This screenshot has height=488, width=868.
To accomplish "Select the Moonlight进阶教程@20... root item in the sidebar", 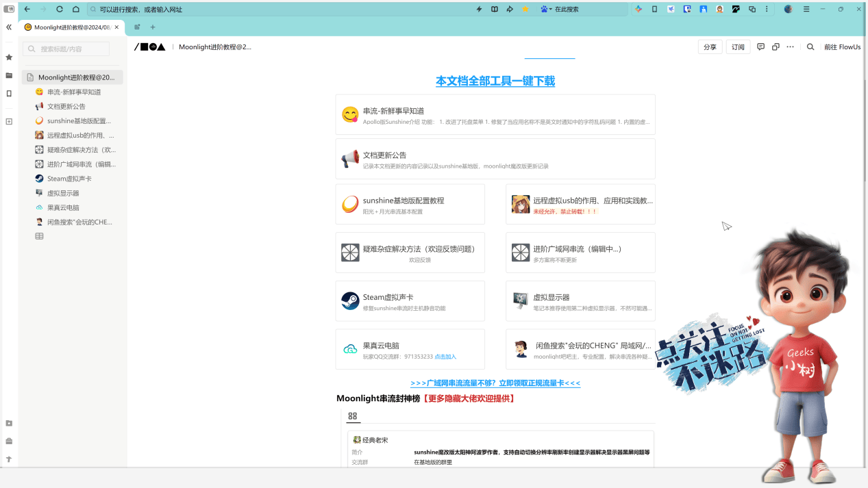I will tap(73, 77).
